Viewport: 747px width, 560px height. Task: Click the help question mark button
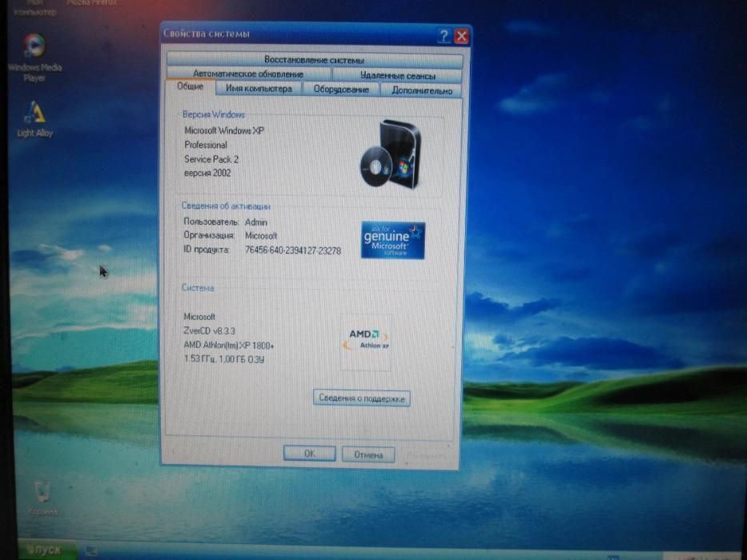coord(444,36)
